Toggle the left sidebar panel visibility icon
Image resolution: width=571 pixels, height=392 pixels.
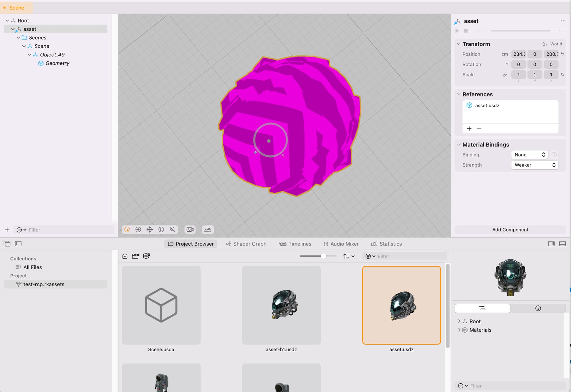[x=18, y=244]
